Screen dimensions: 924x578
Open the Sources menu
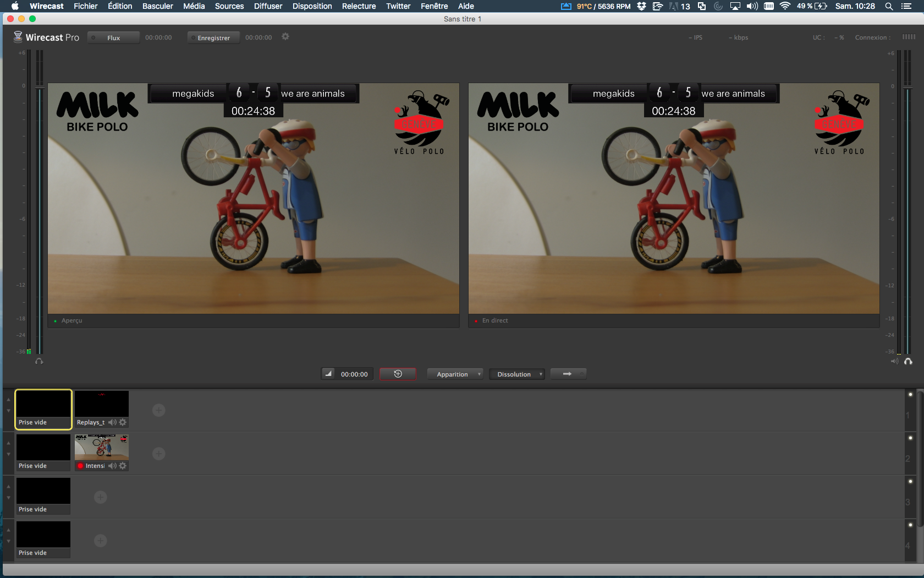pos(229,6)
